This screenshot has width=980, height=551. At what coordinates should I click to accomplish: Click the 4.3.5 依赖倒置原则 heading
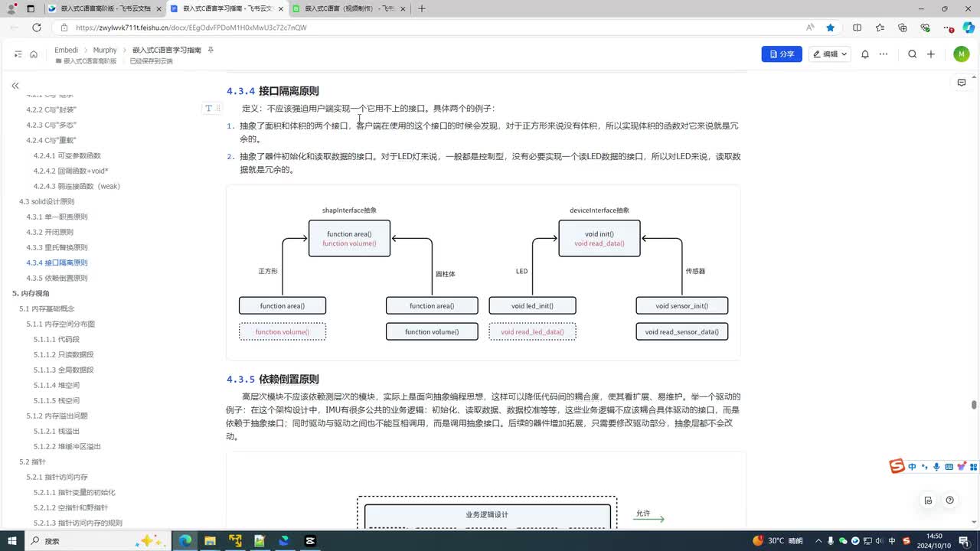click(273, 379)
